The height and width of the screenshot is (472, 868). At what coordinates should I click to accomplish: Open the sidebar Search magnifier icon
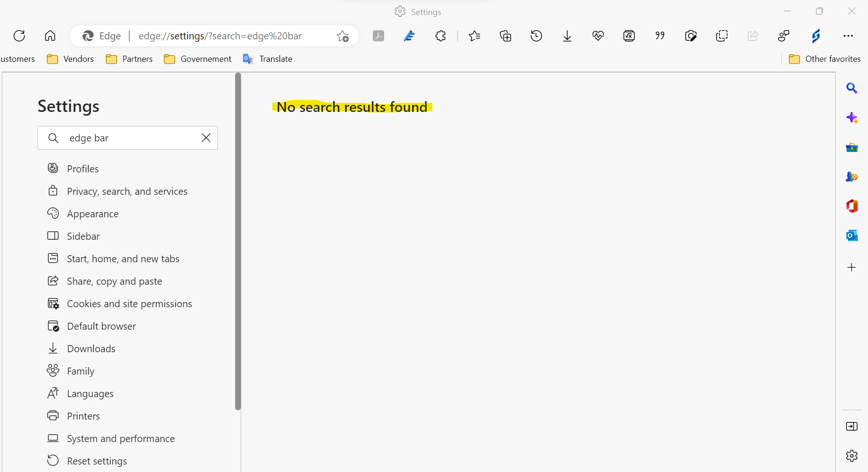pyautogui.click(x=852, y=88)
